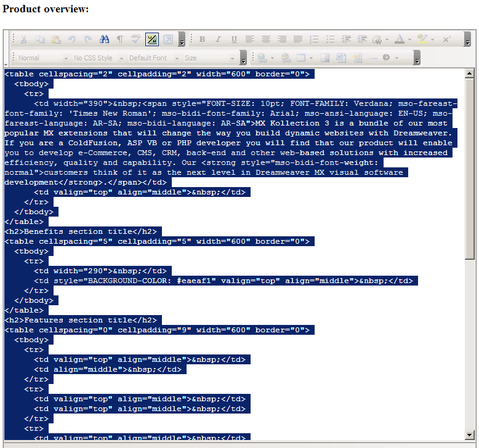The height and width of the screenshot is (448, 479).
Task: Click the toolbar collapse arrow at left edge
Action: click(x=6, y=65)
